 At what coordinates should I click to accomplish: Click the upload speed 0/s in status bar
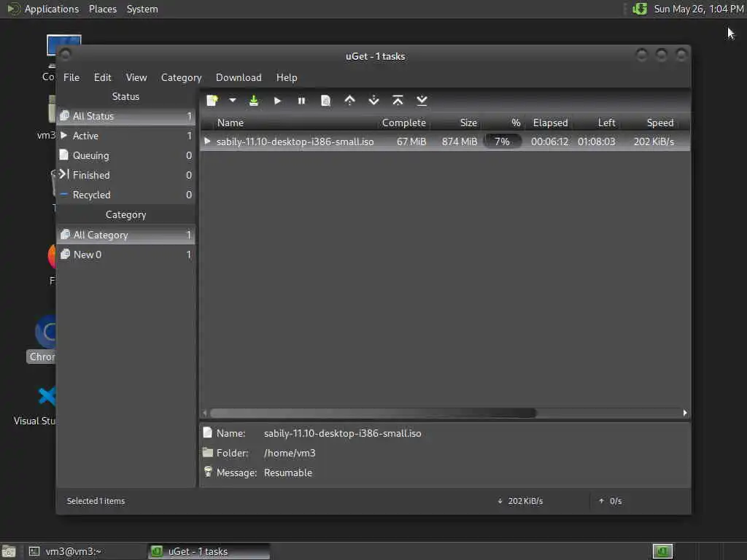611,501
